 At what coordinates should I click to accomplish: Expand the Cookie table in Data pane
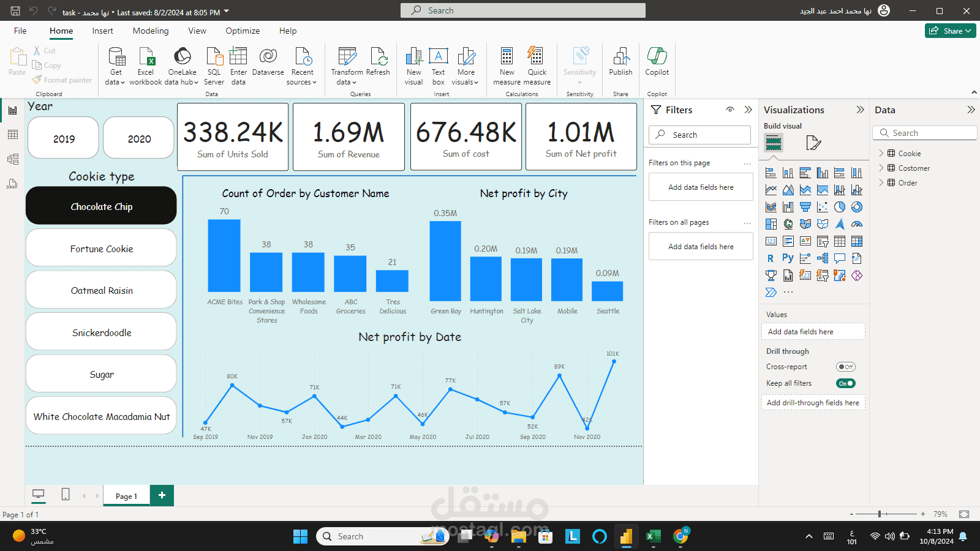[881, 153]
